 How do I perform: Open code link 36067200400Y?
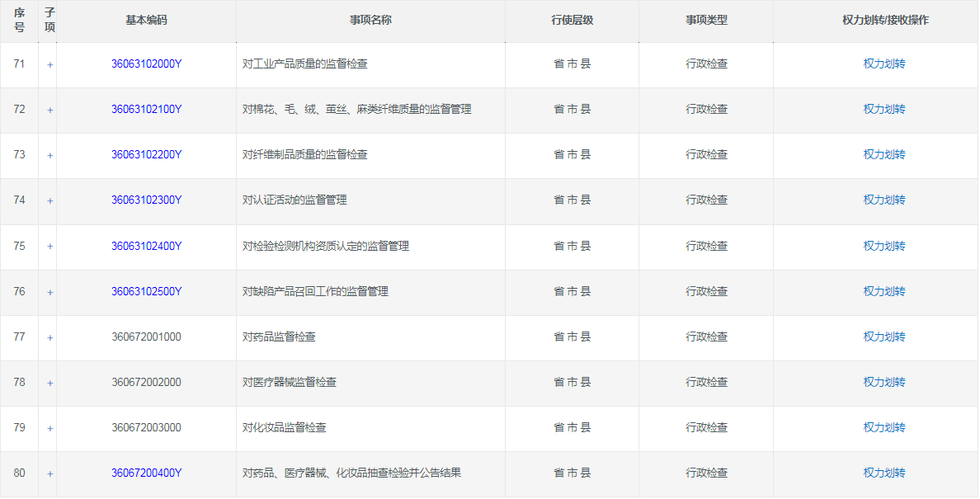pos(146,473)
